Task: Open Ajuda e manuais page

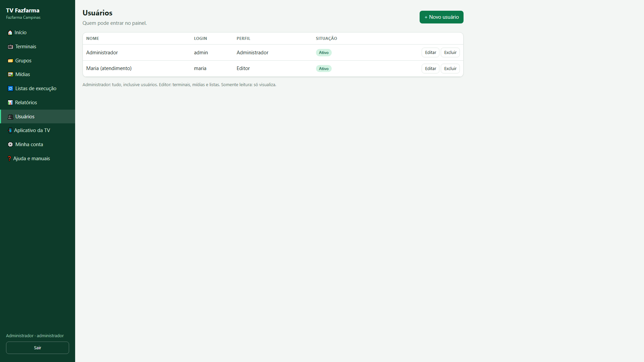Action: tap(38, 159)
